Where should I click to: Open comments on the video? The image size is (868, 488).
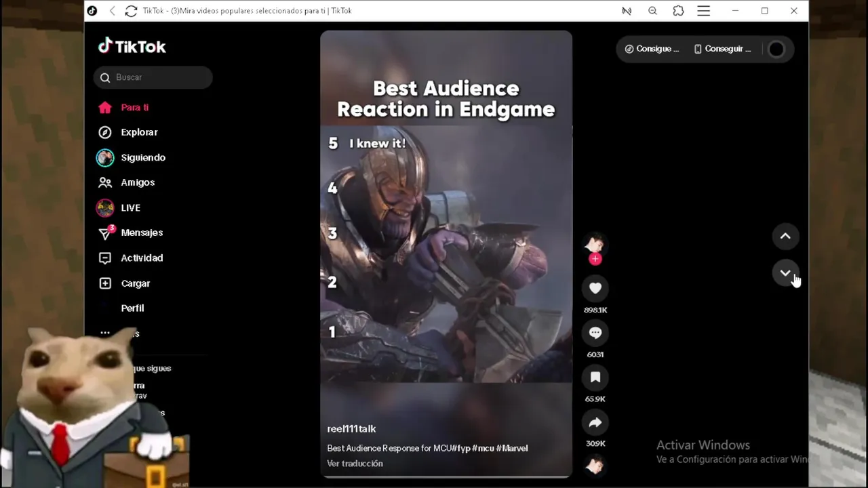pos(595,333)
